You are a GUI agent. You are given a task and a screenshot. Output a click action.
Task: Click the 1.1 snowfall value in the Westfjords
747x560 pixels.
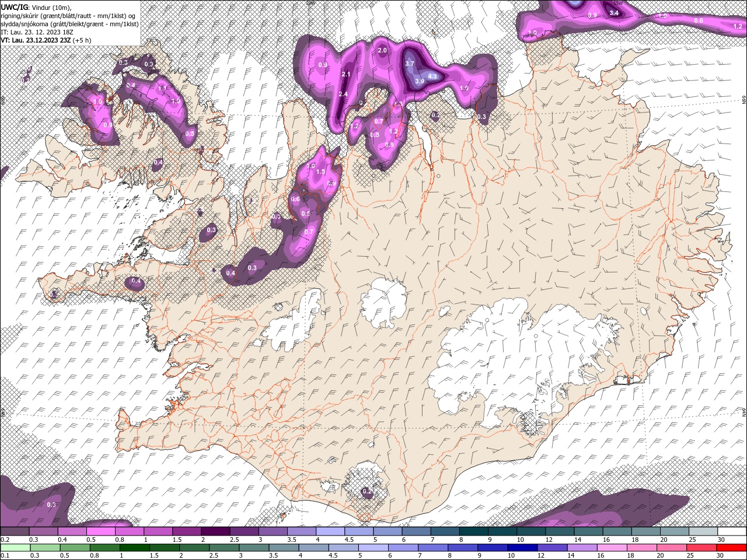163,88
